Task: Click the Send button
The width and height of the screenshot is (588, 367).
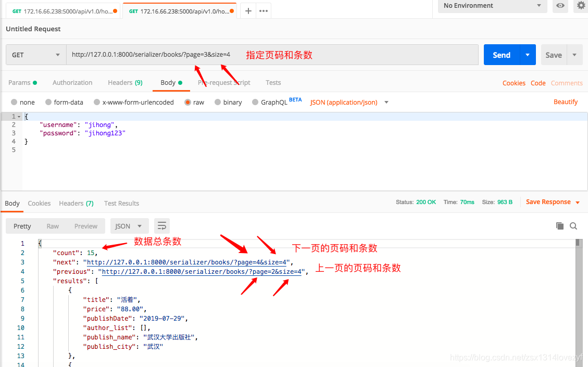Action: 502,55
